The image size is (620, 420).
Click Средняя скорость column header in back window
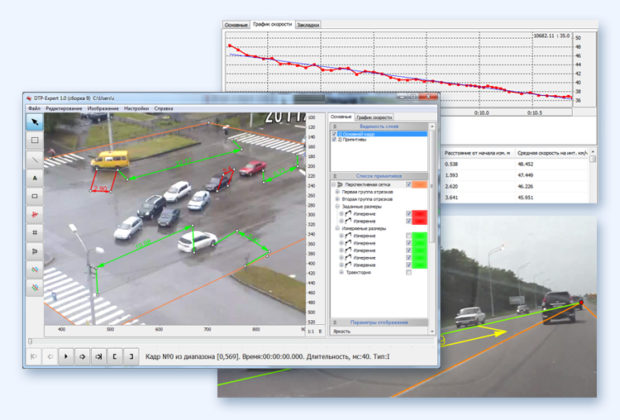pyautogui.click(x=552, y=153)
